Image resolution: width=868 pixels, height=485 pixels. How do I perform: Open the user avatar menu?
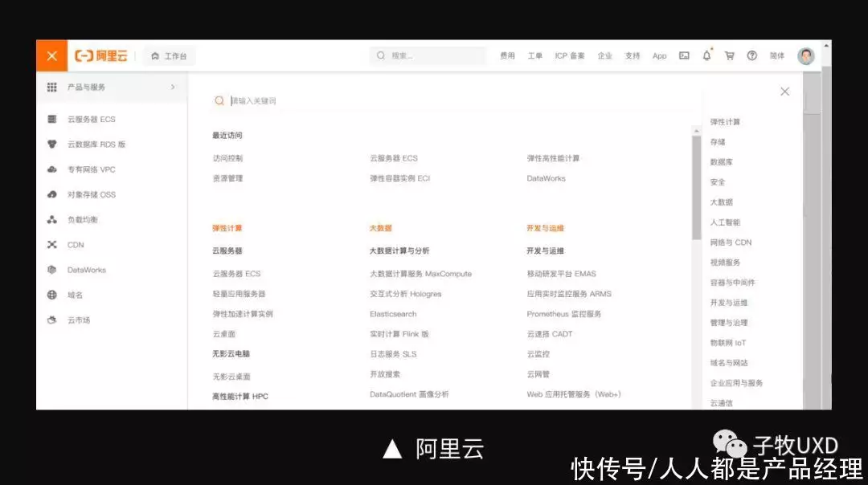(x=805, y=55)
